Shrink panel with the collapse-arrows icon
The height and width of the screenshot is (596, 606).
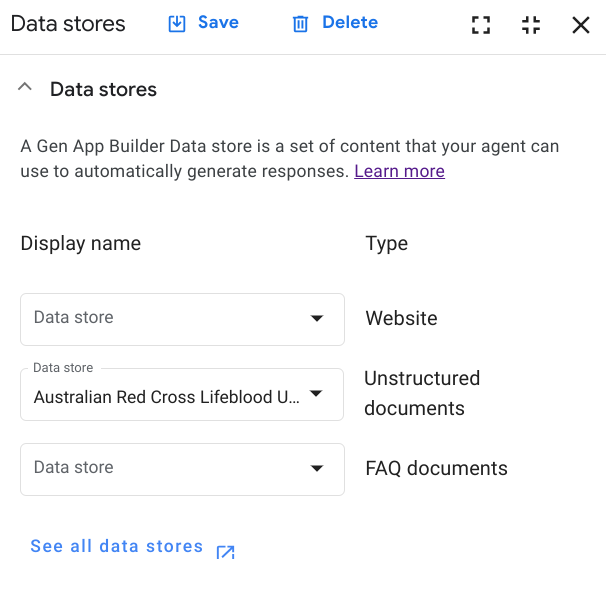point(531,25)
